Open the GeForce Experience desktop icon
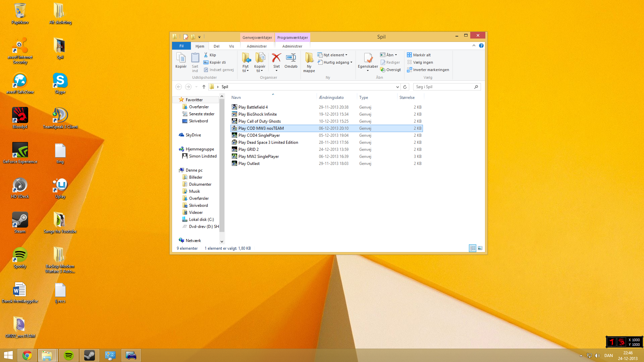 [x=20, y=153]
